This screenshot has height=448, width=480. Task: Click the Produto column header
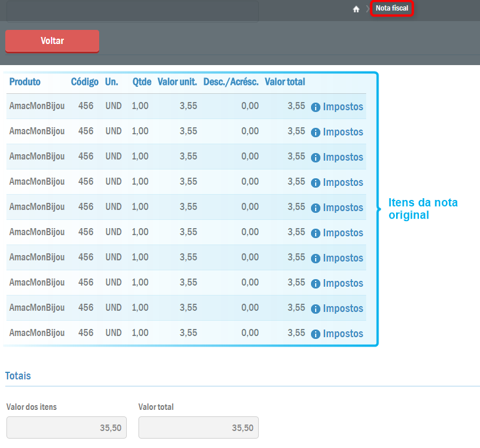pos(25,82)
